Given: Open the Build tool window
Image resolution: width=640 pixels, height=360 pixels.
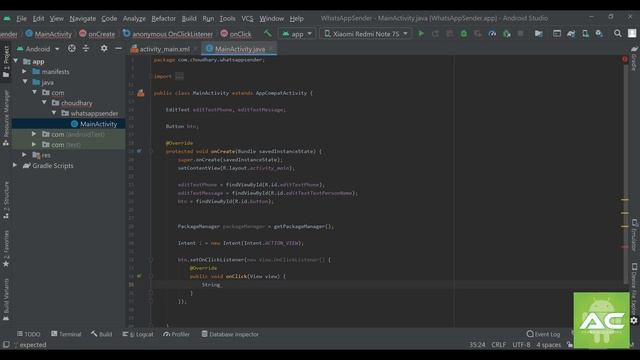Looking at the screenshot, I should click(x=102, y=334).
